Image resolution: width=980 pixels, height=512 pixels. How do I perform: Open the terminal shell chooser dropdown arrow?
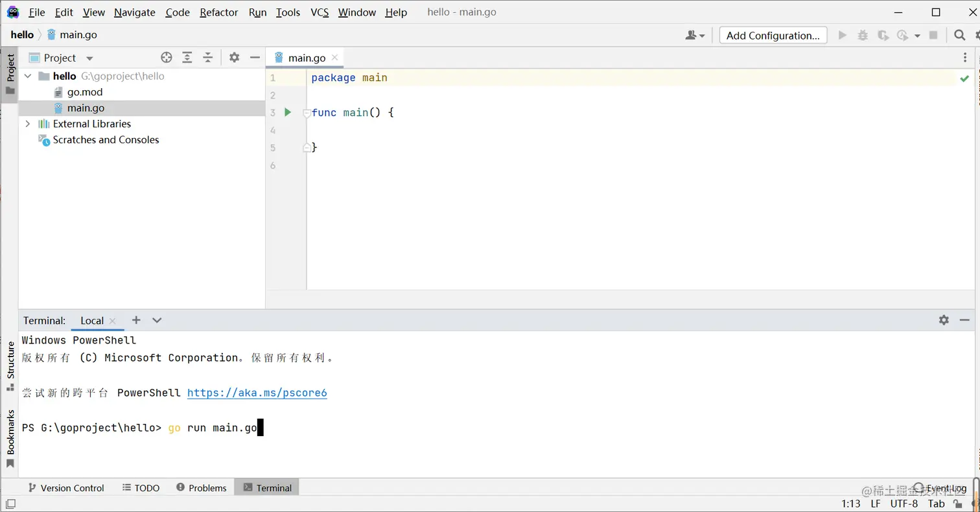[157, 320]
